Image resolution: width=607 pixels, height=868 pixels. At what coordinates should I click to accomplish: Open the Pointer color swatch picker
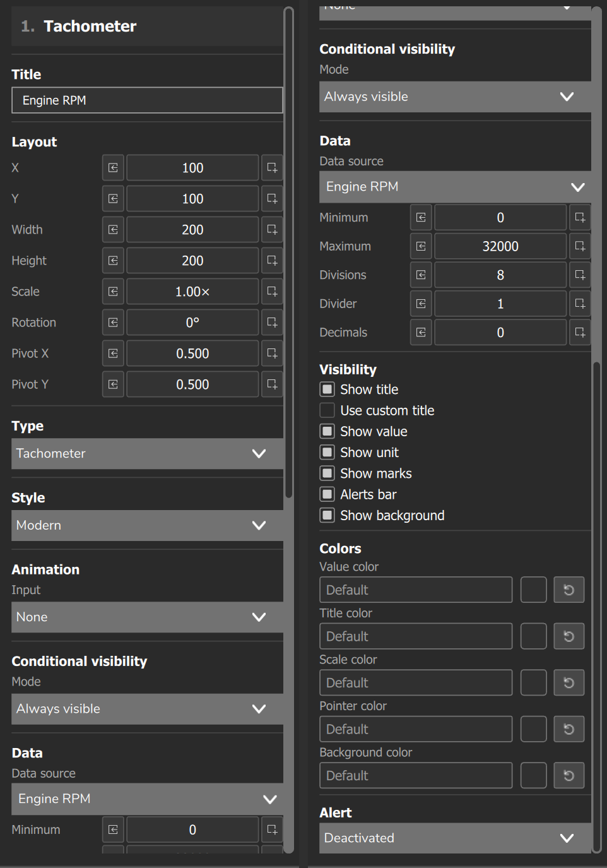point(533,729)
